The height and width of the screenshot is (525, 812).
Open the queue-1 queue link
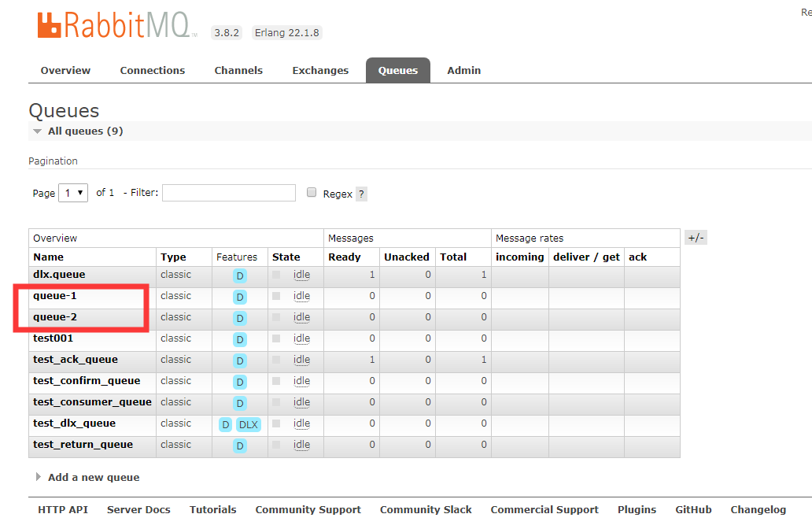[x=55, y=296]
